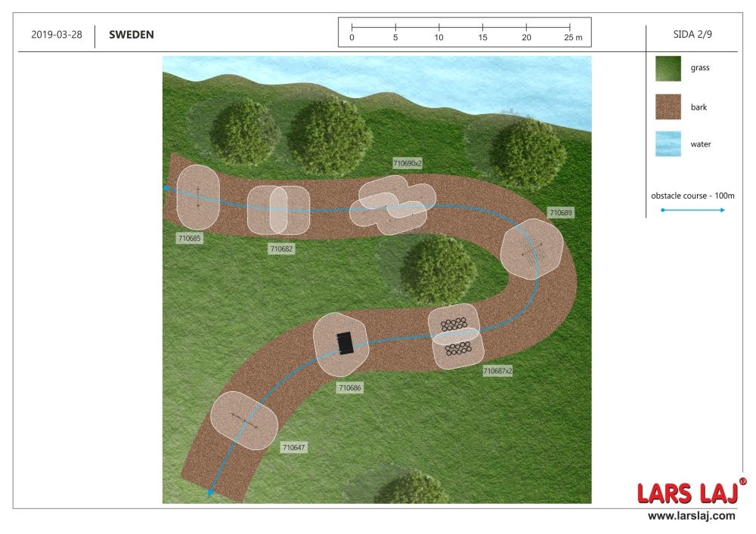Image resolution: width=756 pixels, height=534 pixels.
Task: Click the obstacle course arrow in the legend
Action: (692, 210)
